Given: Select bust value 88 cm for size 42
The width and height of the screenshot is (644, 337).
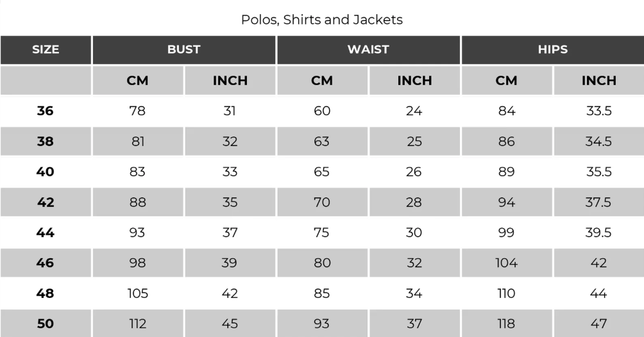Looking at the screenshot, I should coord(138,202).
